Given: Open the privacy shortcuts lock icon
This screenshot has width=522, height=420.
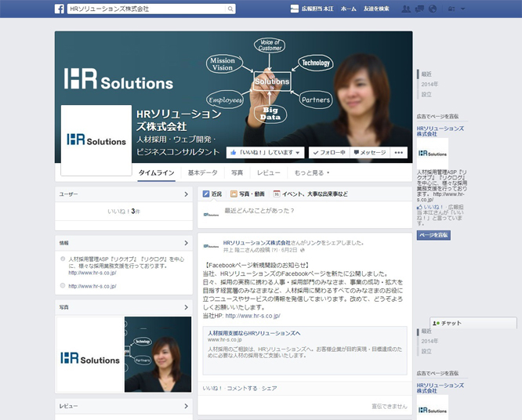Looking at the screenshot, I should (451, 9).
